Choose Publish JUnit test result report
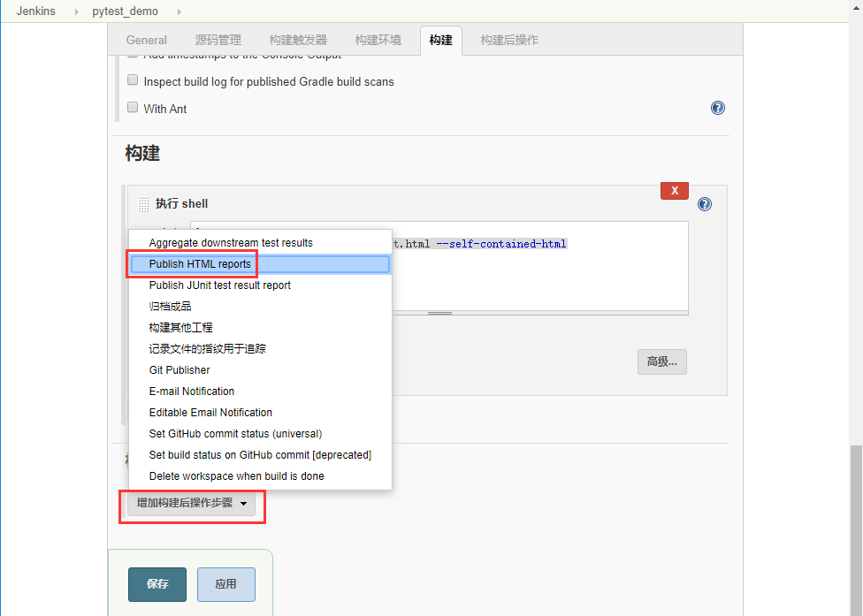Image resolution: width=863 pixels, height=616 pixels. [x=260, y=285]
